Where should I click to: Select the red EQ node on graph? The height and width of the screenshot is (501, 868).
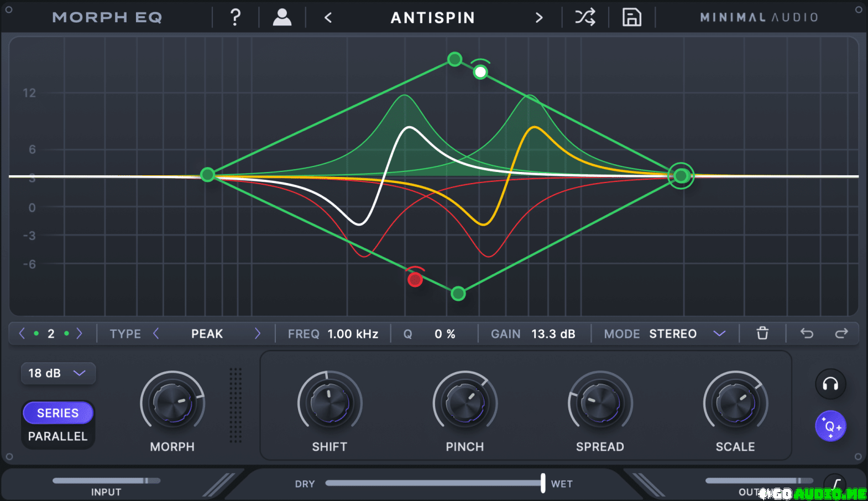coord(415,280)
